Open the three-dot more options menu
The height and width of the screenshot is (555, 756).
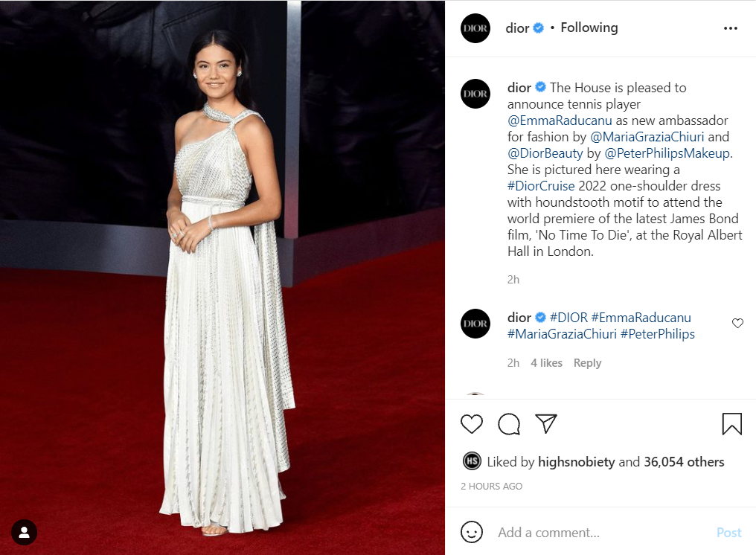pos(731,28)
